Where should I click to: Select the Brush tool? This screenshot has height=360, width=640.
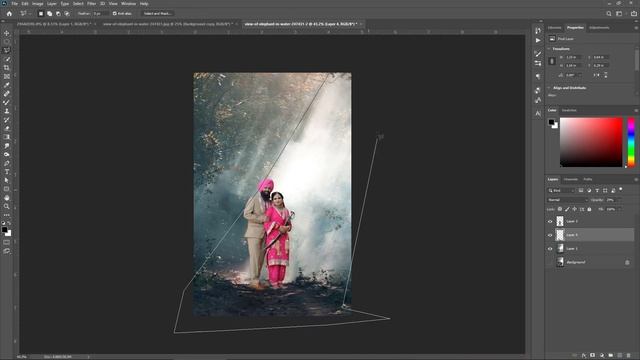click(7, 102)
